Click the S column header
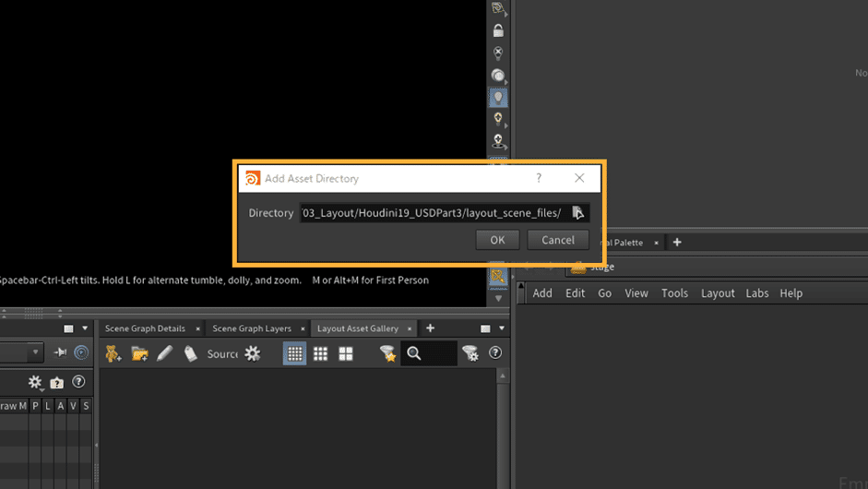 [86, 406]
